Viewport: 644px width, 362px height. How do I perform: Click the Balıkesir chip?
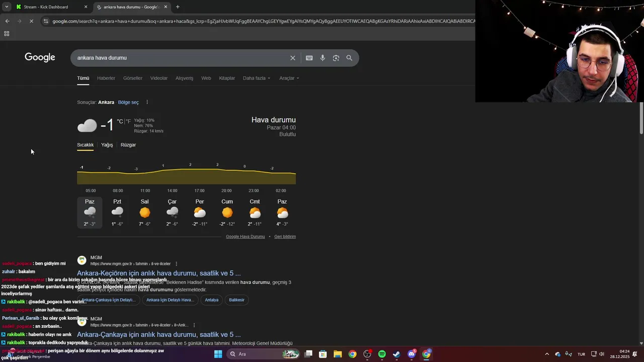click(236, 300)
